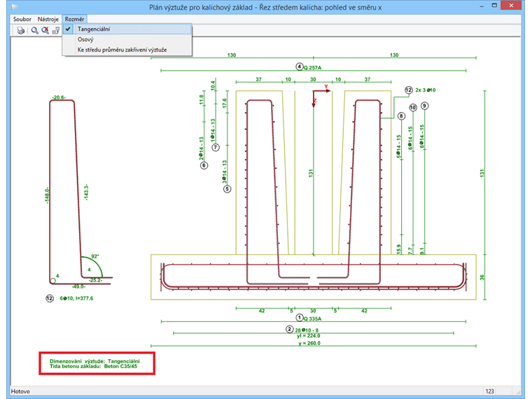Screen dimensions: 532x399
Task: Click circled position marker 6
Action: click(x=204, y=165)
